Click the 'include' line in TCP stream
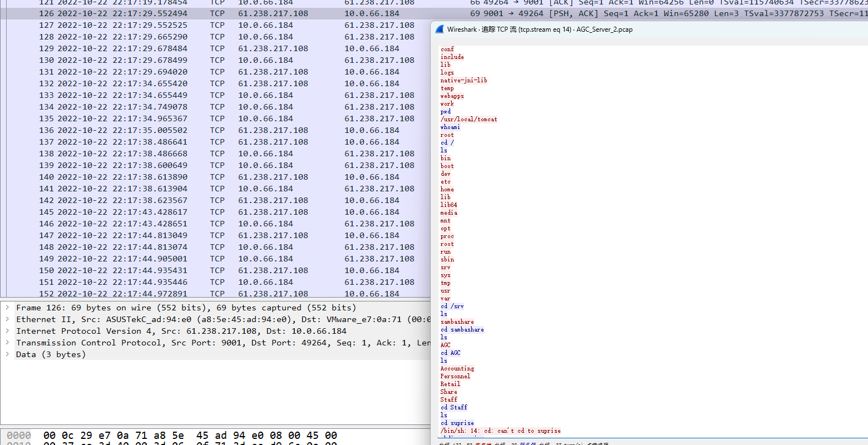This screenshot has width=868, height=445. click(452, 57)
